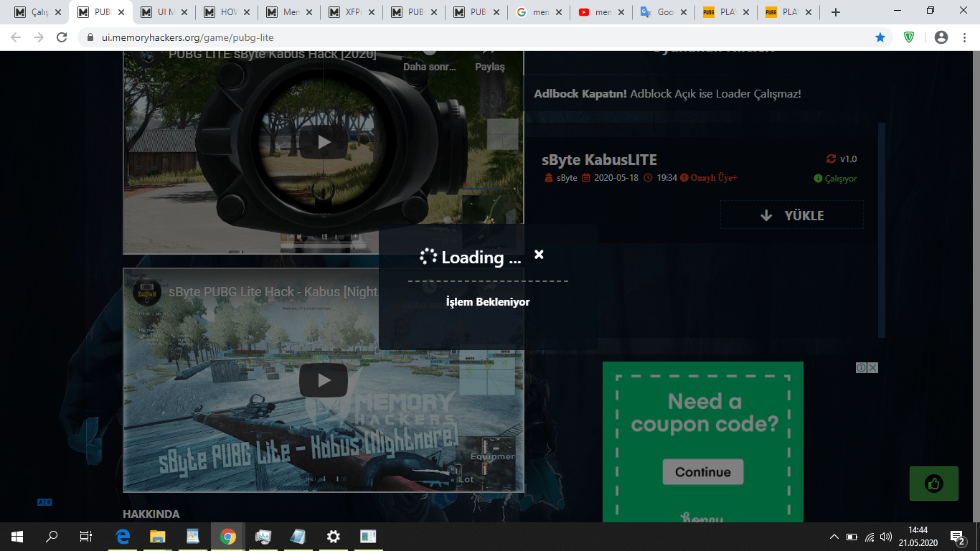Open Windows taskbar search
The width and height of the screenshot is (980, 551).
[52, 536]
